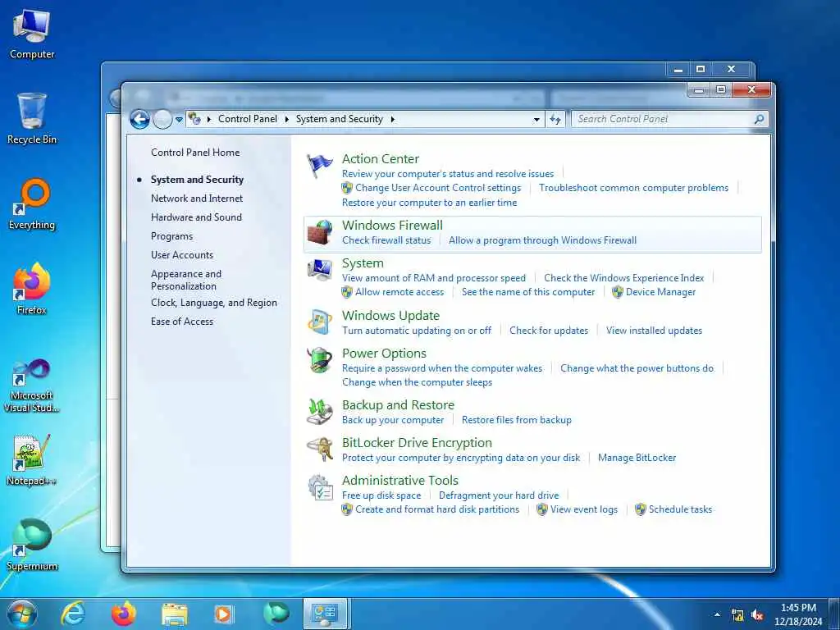Open User Accounts category
The width and height of the screenshot is (840, 630).
(x=181, y=255)
